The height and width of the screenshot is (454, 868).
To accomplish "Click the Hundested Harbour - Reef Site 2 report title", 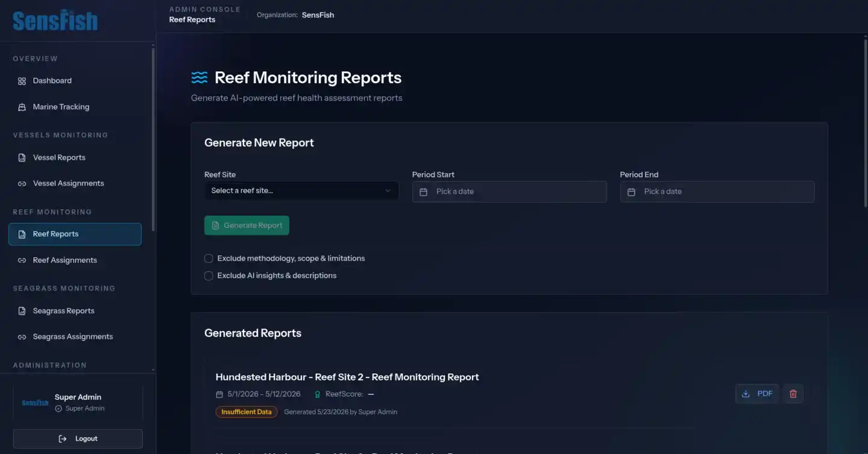I will (x=347, y=377).
